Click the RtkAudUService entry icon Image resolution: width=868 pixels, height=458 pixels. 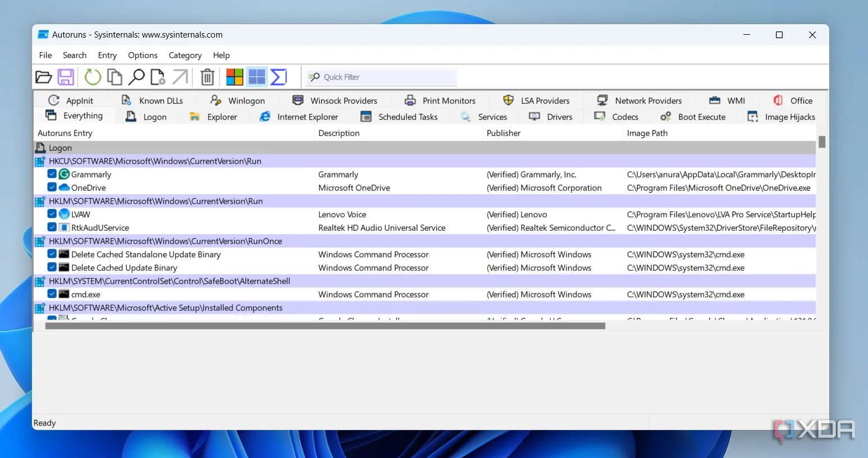[64, 227]
